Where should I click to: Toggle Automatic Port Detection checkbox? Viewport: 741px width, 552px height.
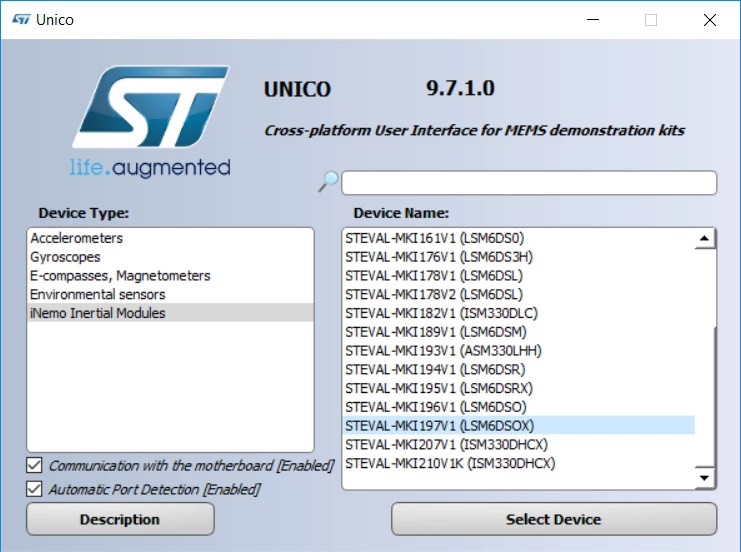click(34, 489)
